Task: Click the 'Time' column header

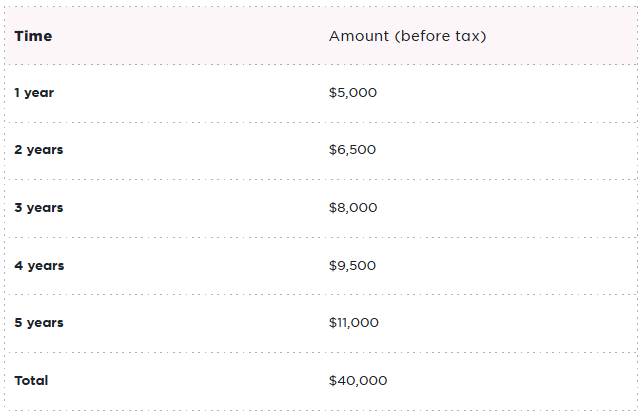Action: pyautogui.click(x=33, y=36)
